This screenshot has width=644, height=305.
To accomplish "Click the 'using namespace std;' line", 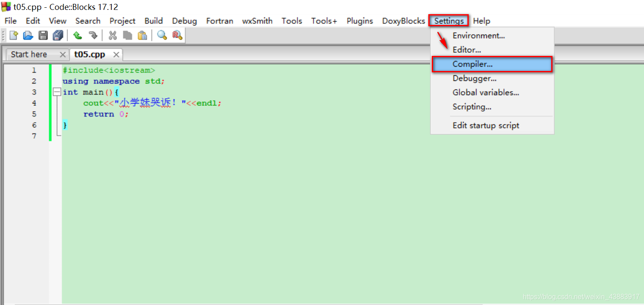I will coord(114,81).
